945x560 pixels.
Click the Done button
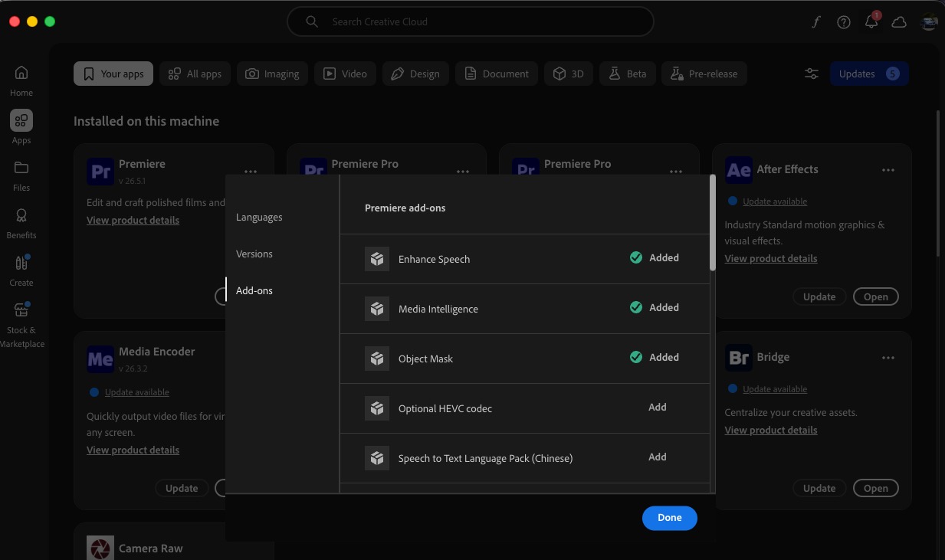coord(670,518)
